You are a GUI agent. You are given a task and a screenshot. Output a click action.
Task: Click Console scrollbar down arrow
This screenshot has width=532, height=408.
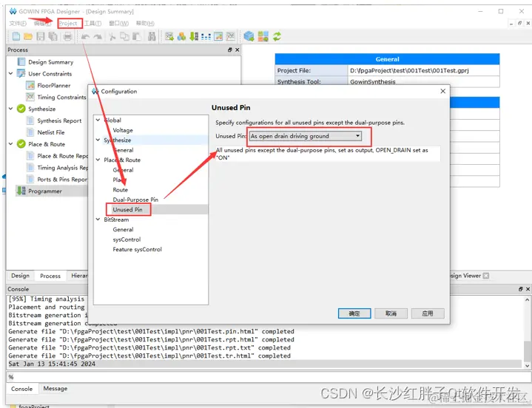pos(527,365)
